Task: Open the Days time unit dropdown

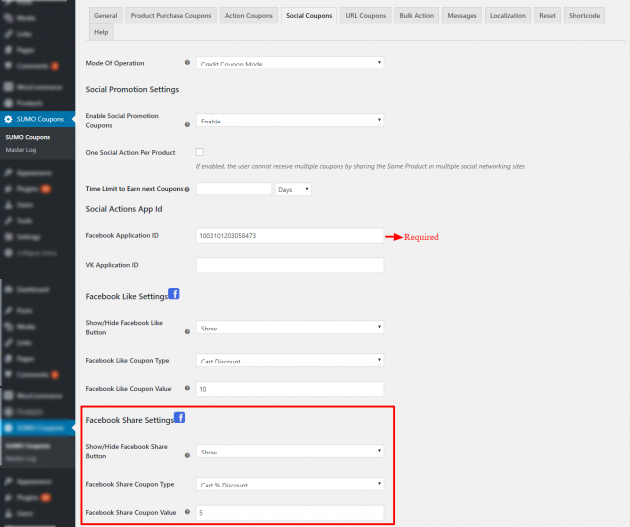Action: click(293, 189)
